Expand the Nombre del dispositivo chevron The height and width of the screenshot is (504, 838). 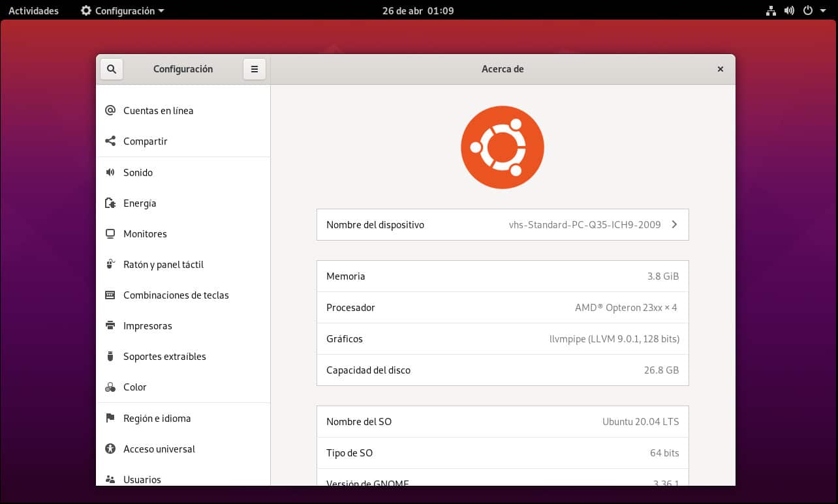pos(674,225)
